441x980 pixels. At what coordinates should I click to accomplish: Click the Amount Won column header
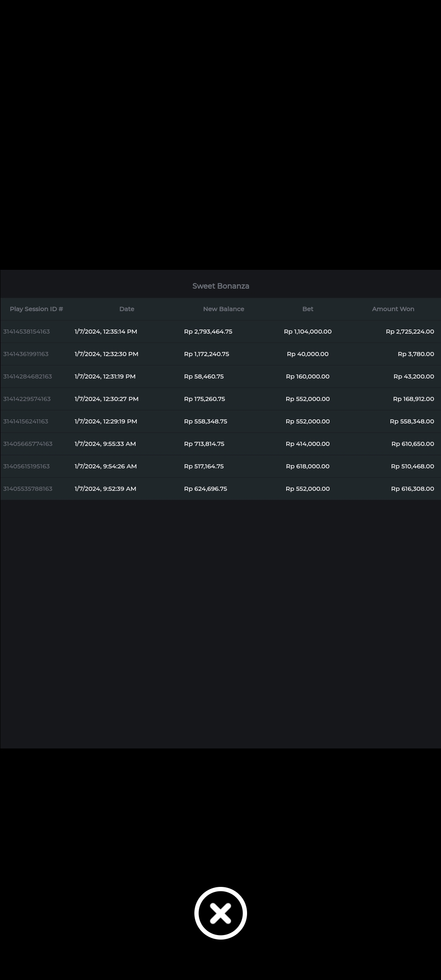tap(393, 309)
